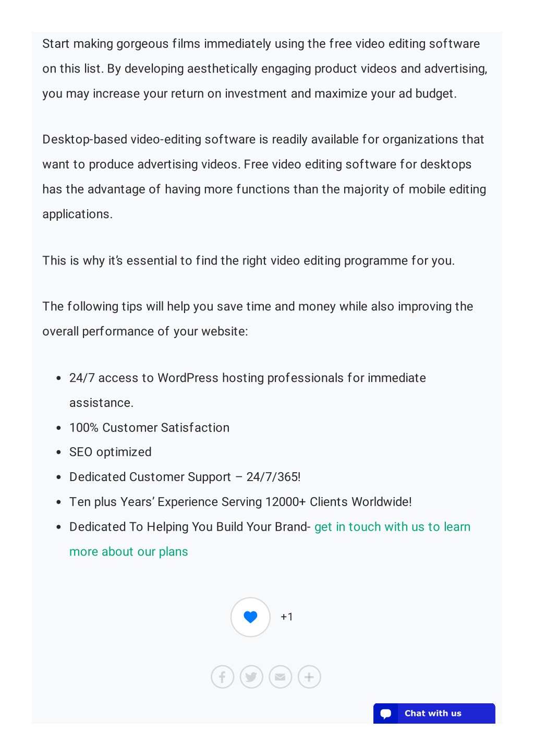
Task: Click the paragraph starting 'Desktop-based video-editing software'
Action: click(x=264, y=177)
